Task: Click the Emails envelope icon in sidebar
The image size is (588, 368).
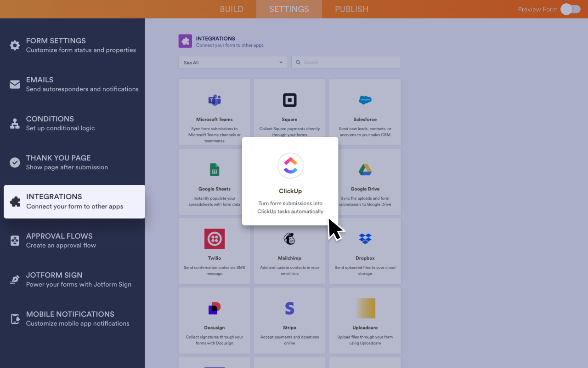Action: 14,84
